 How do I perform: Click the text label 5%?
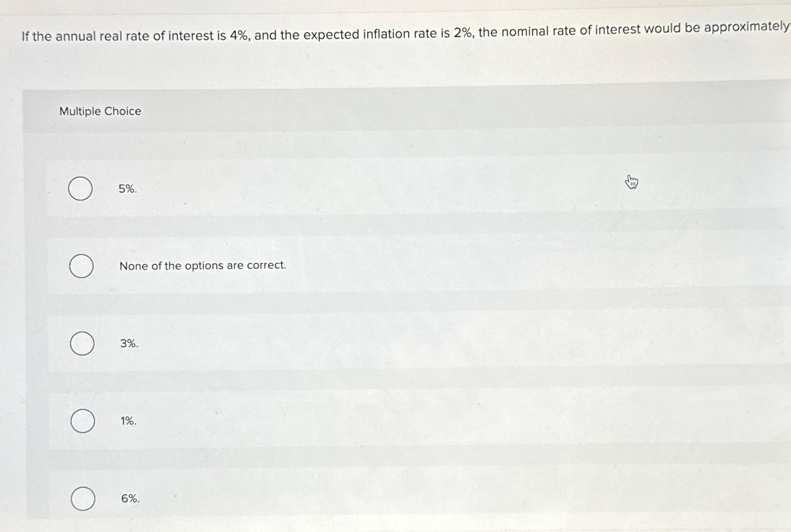click(128, 189)
